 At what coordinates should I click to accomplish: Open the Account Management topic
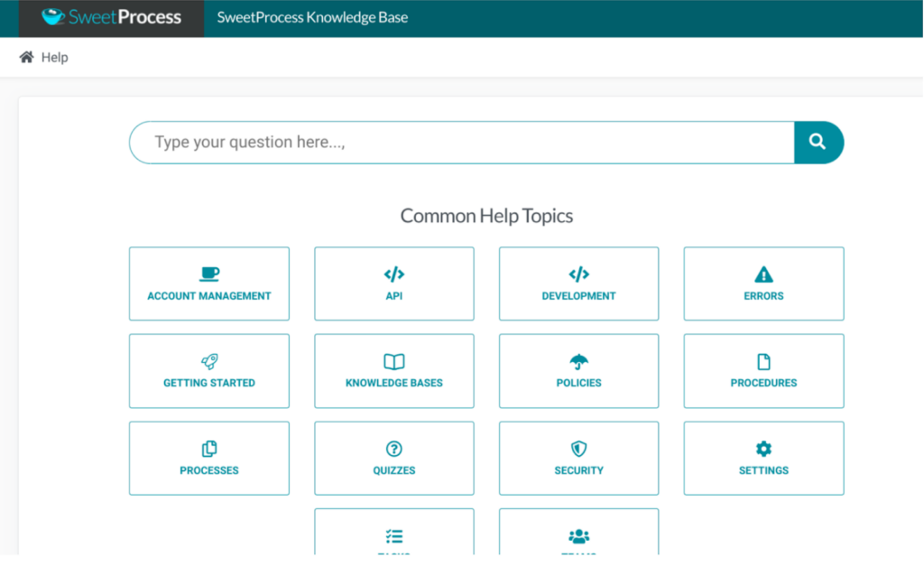click(x=209, y=283)
